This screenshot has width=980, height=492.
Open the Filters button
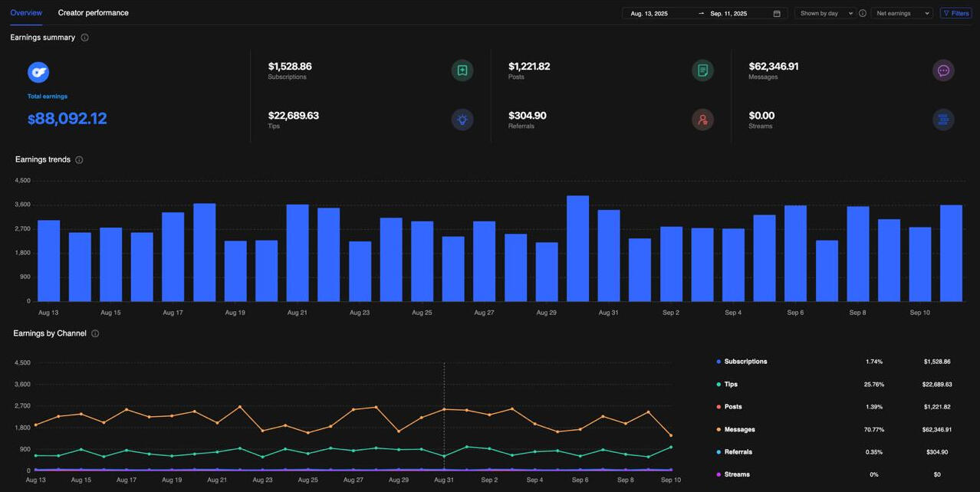955,13
